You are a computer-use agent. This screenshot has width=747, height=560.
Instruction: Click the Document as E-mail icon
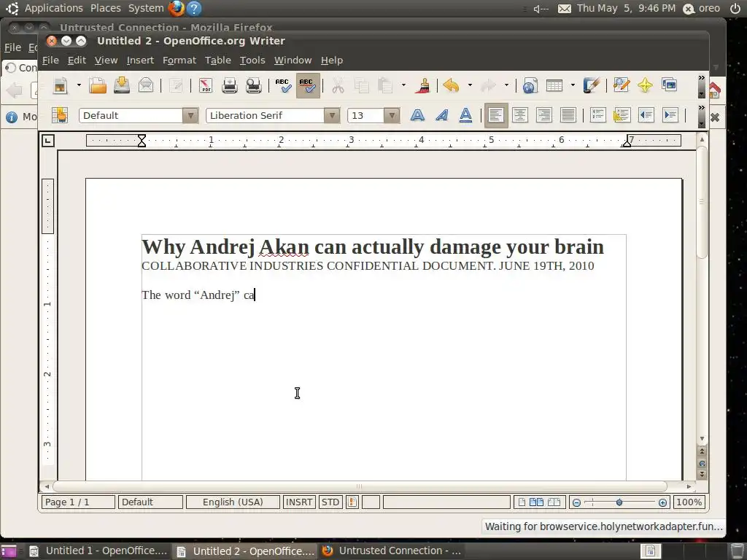tap(146, 86)
